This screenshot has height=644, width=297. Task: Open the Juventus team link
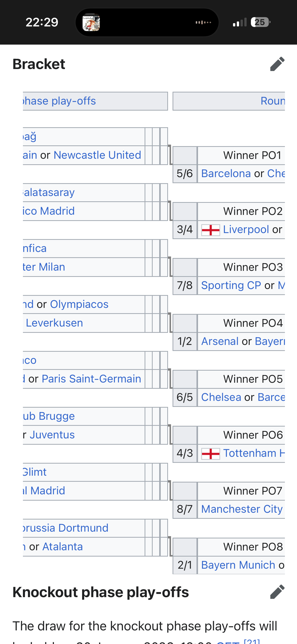pos(52,435)
